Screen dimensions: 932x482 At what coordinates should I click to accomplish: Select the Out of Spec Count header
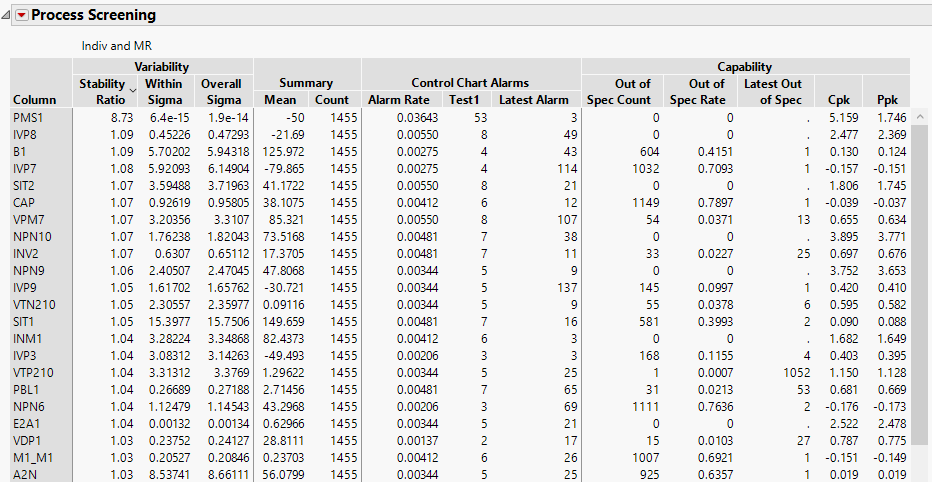[x=632, y=92]
